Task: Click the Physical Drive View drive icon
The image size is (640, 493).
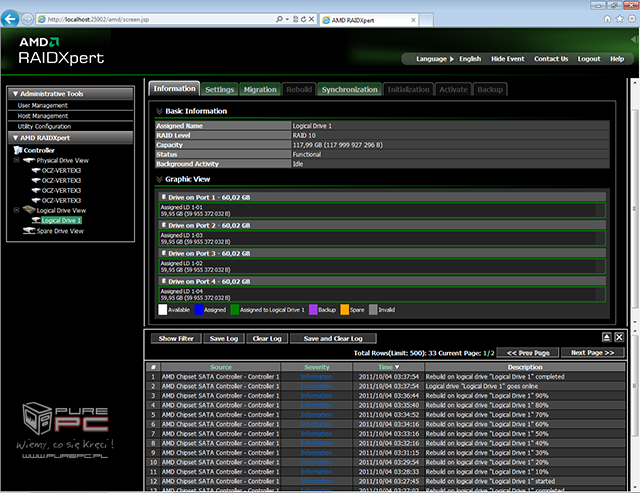Action: 29,160
